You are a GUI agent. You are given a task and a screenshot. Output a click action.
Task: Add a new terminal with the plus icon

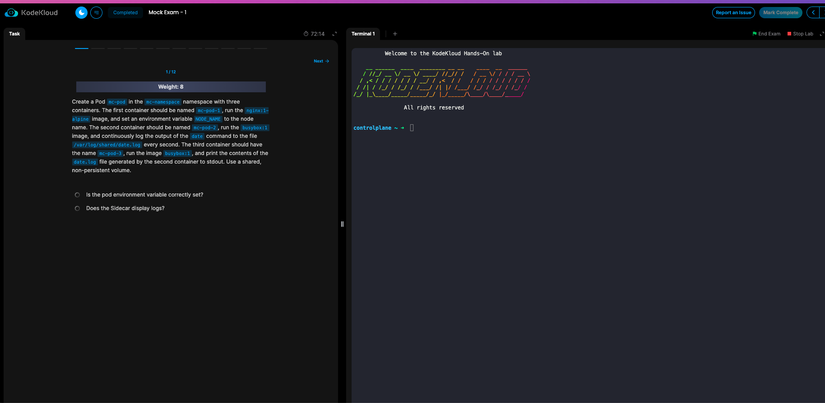pyautogui.click(x=395, y=34)
